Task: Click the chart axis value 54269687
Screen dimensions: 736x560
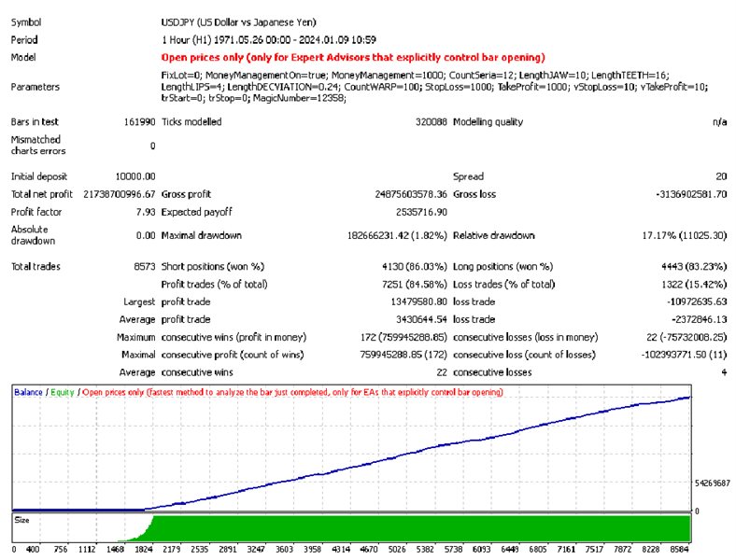Action: pos(713,483)
